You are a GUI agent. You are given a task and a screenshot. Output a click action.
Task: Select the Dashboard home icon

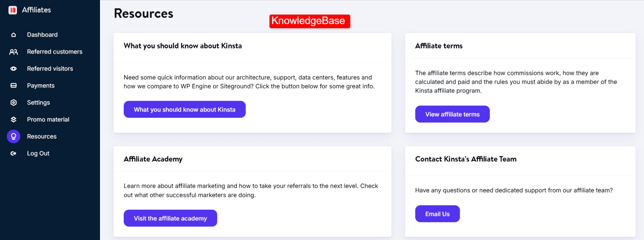[14, 35]
